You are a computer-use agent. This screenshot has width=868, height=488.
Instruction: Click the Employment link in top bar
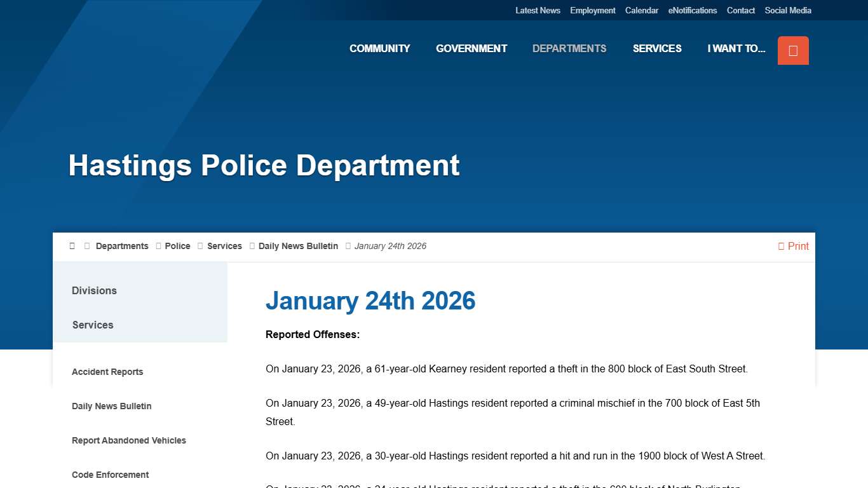click(592, 10)
